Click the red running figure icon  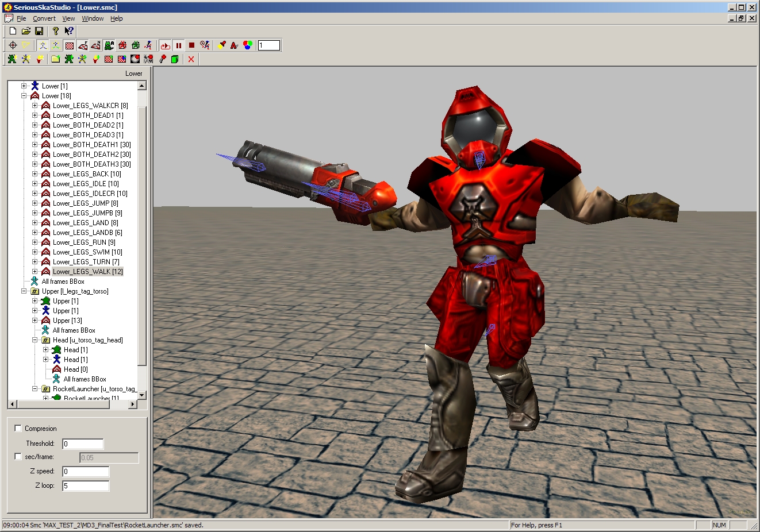tap(148, 45)
